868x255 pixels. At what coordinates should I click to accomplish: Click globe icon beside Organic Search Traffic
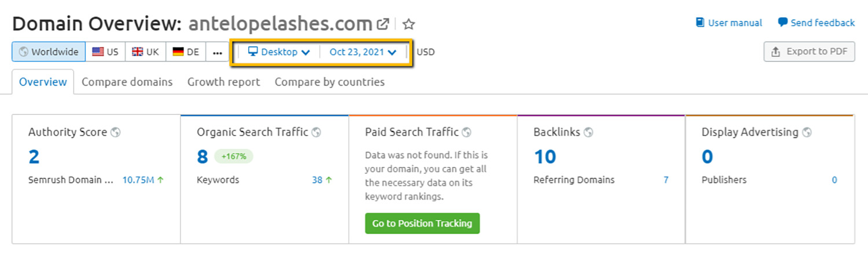point(316,132)
